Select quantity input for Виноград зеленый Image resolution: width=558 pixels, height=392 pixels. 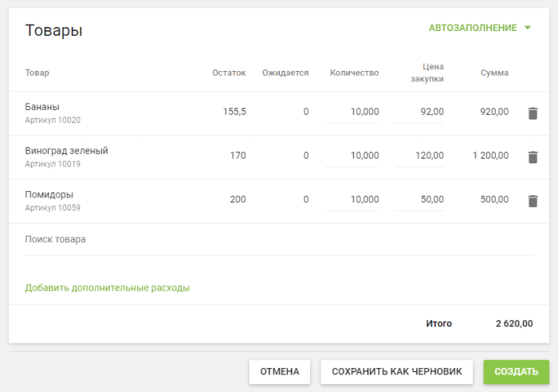pos(352,156)
